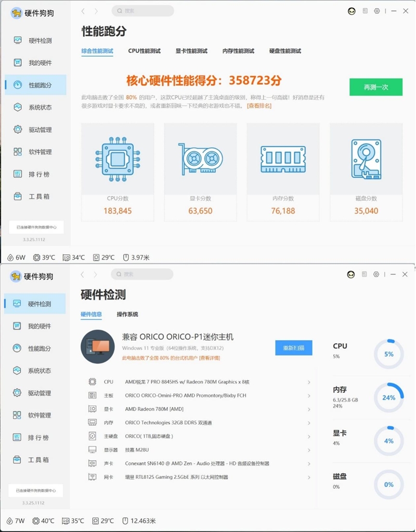The width and height of the screenshot is (416, 532).
Task: Click the graphics card icon above 显卡分数
Action: point(200,159)
